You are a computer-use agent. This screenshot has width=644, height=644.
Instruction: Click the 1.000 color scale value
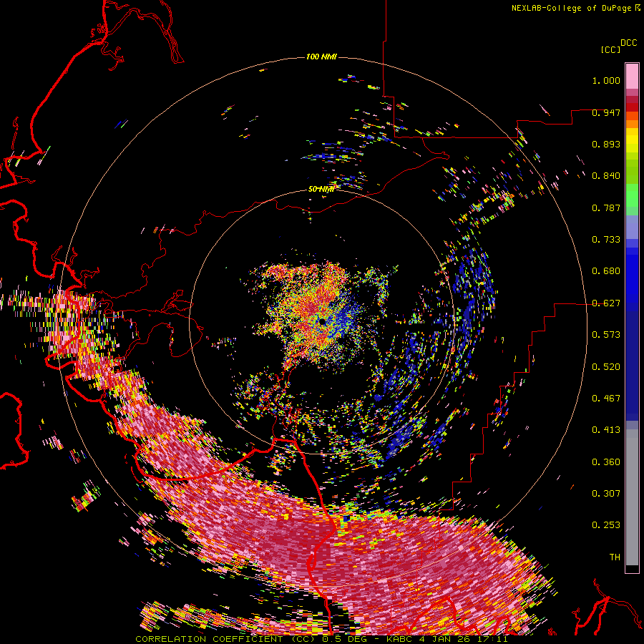pos(606,80)
